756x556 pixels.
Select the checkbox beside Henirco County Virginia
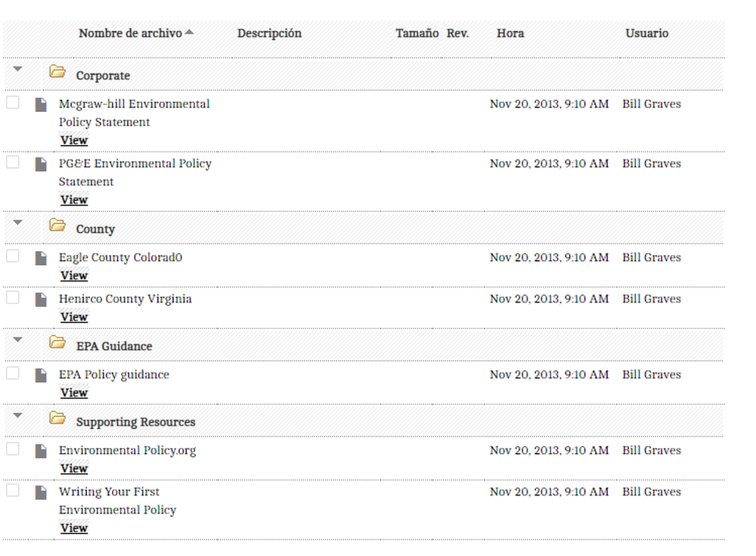(12, 298)
